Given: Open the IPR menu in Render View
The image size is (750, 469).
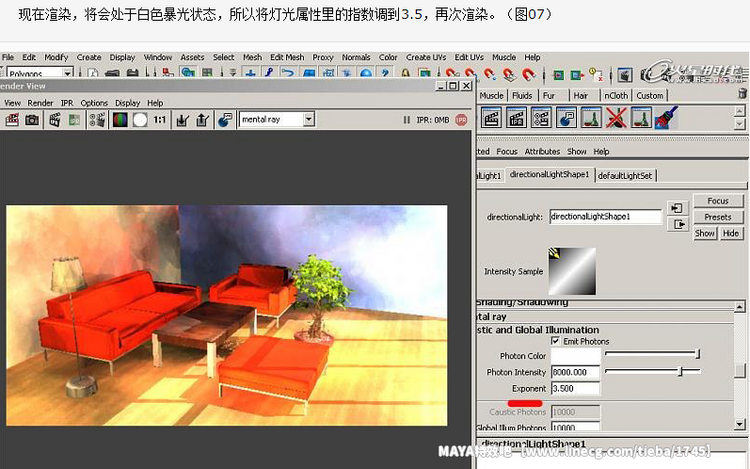Looking at the screenshot, I should coord(67,103).
